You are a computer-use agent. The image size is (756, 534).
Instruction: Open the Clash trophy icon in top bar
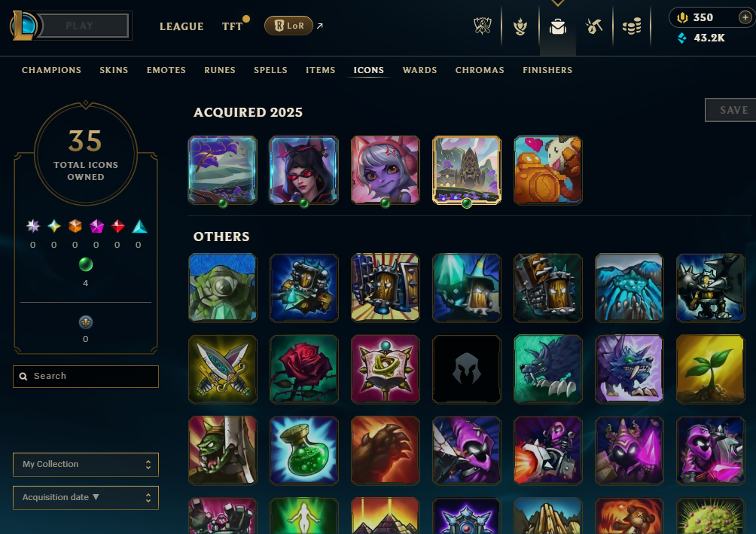482,26
